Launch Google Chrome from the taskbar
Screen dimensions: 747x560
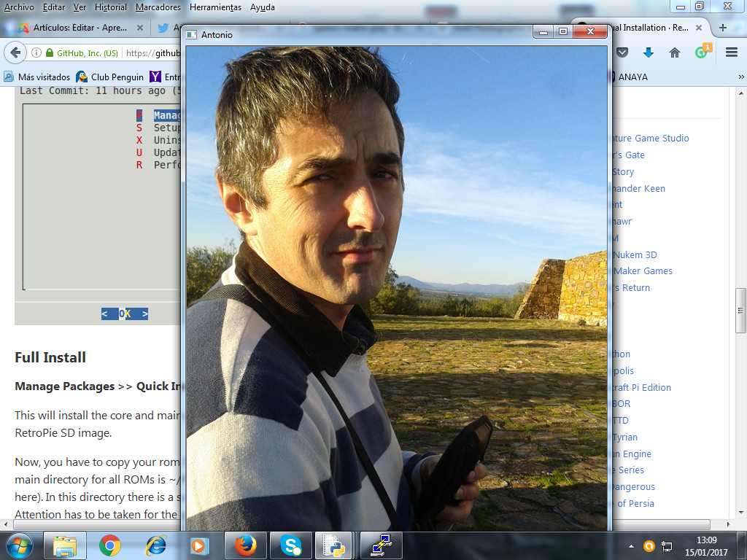tap(110, 545)
